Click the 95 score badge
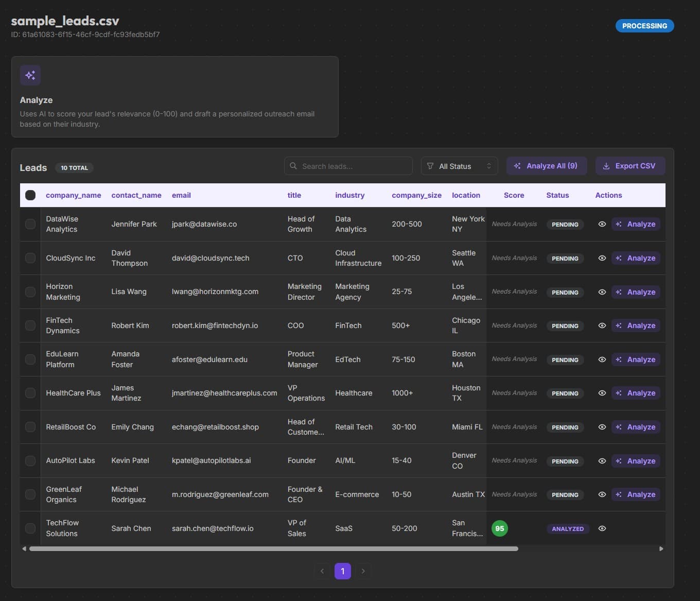The image size is (700, 601). click(x=499, y=528)
